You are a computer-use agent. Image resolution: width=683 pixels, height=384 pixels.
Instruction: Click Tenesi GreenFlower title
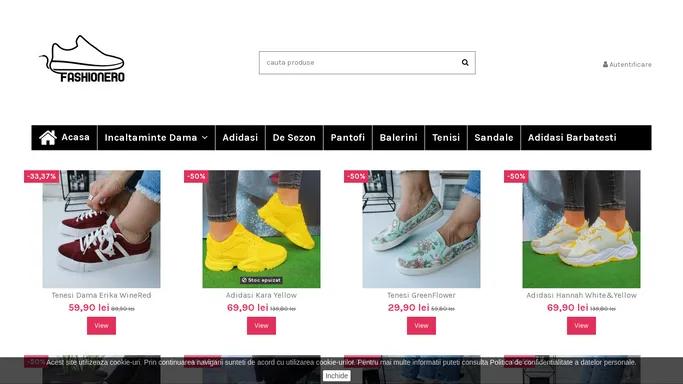pyautogui.click(x=421, y=295)
